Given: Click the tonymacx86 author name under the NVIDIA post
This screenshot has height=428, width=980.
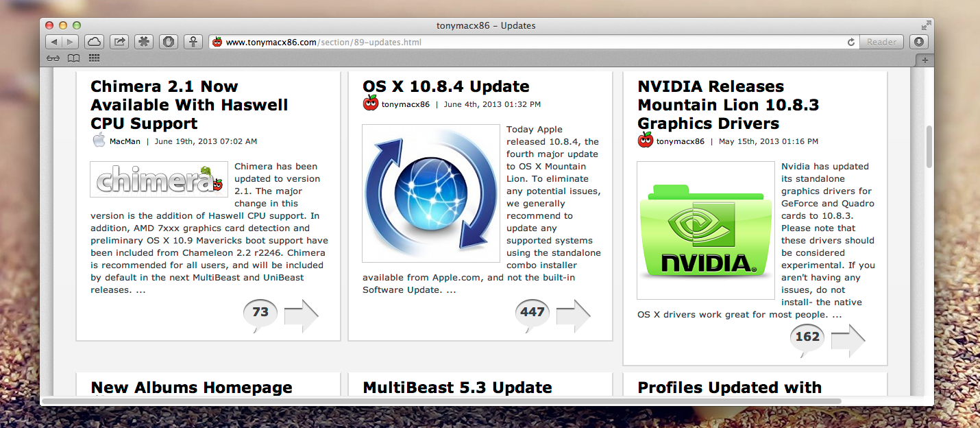Looking at the screenshot, I should coord(681,141).
